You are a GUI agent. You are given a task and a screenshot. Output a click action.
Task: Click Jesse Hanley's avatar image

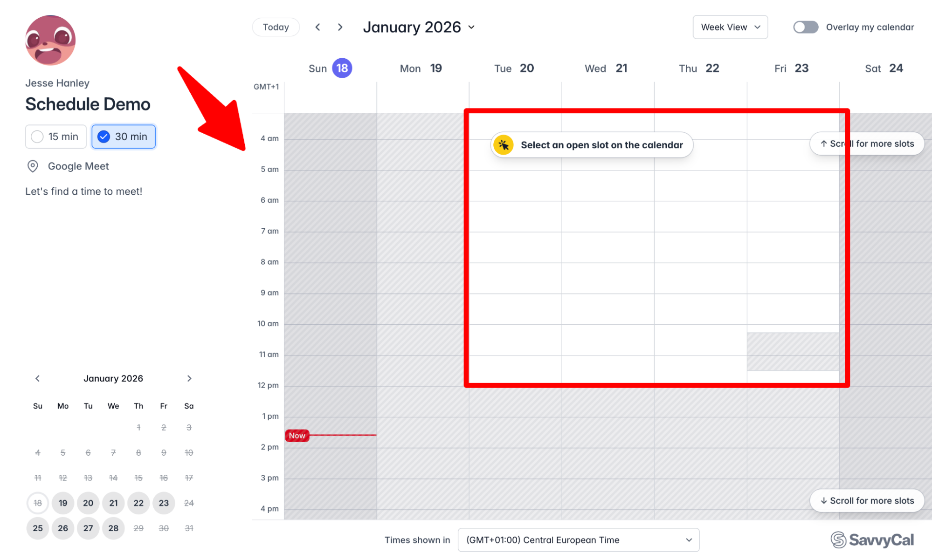pos(50,40)
